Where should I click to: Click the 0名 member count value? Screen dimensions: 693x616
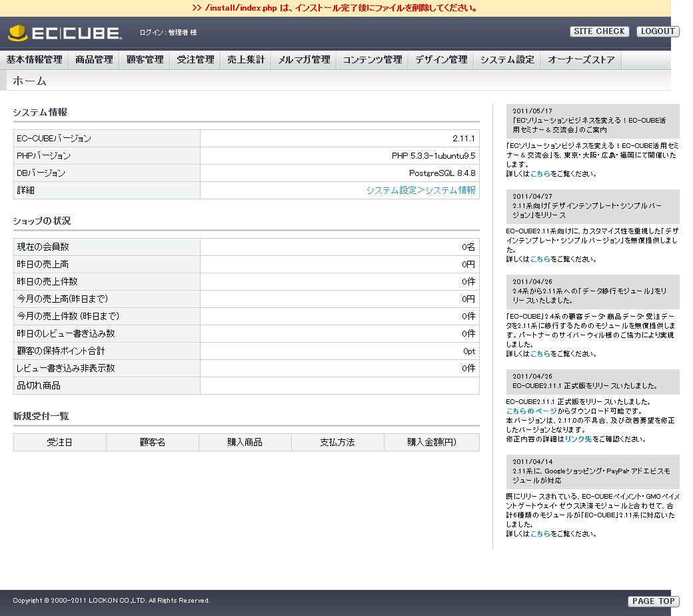tap(468, 247)
